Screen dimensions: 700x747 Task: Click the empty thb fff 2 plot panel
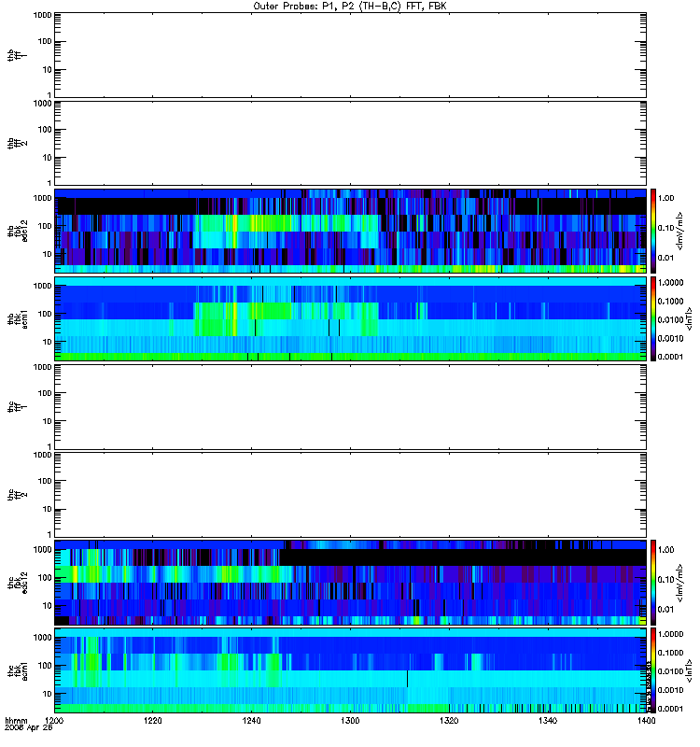click(x=350, y=143)
